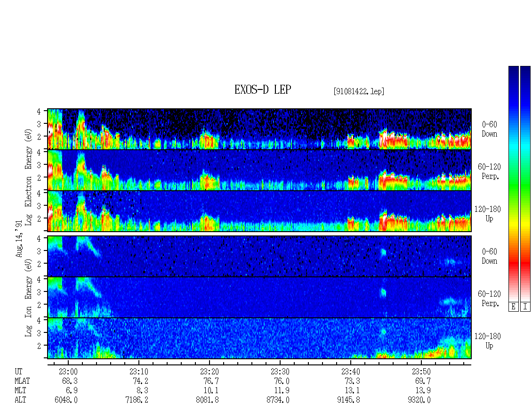This screenshot has height=412, width=532.
Task: Click the MLT value 13.9
Action: [x=423, y=391]
